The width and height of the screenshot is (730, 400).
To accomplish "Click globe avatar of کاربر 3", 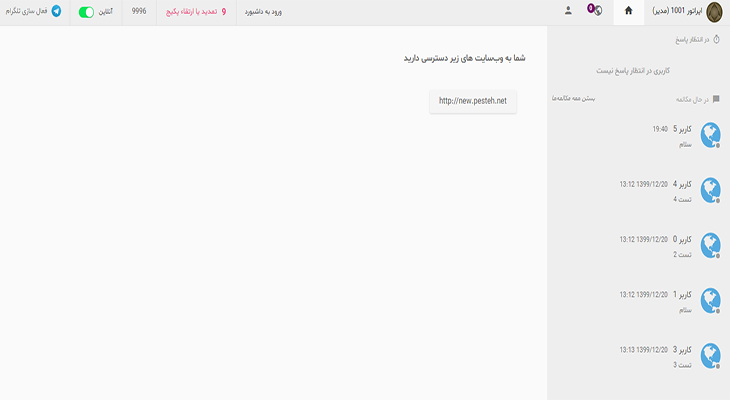I will (x=710, y=355).
